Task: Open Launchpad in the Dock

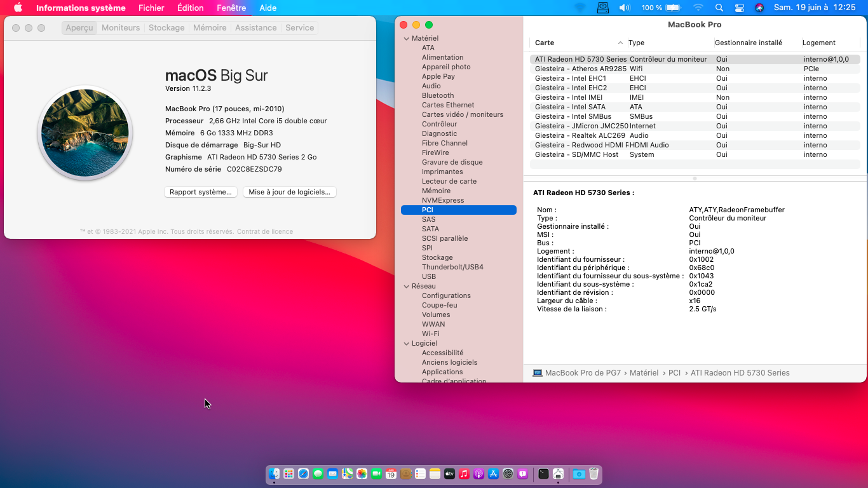Action: 288,473
